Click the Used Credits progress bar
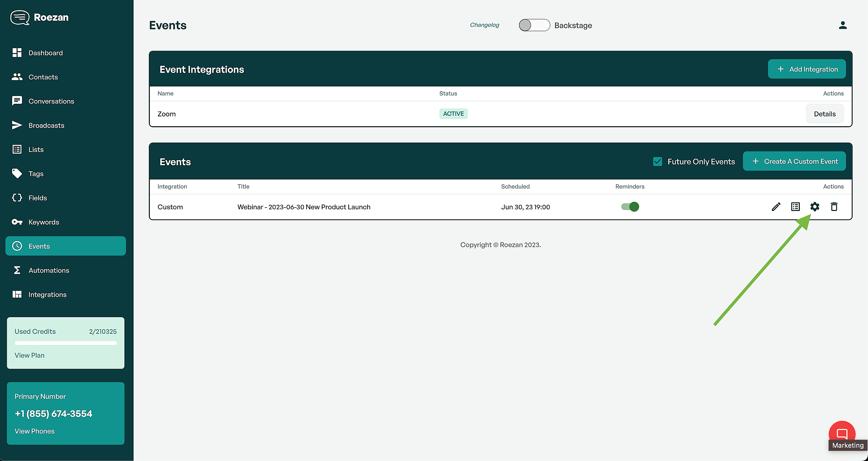The image size is (868, 461). pyautogui.click(x=65, y=343)
